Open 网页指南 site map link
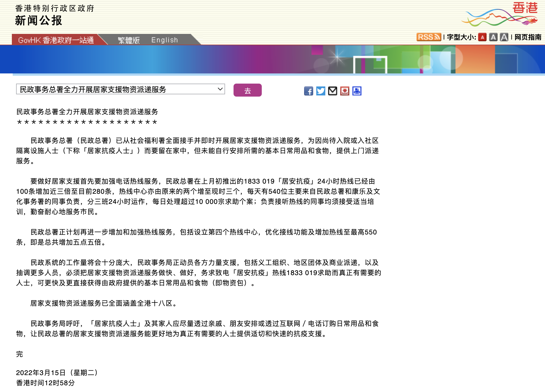Viewport: 545px width, 392px height. click(528, 37)
